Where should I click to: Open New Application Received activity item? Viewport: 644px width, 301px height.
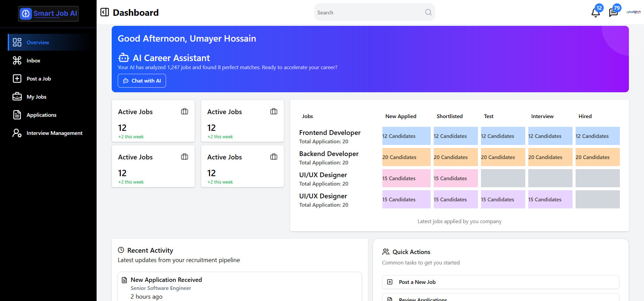point(240,287)
